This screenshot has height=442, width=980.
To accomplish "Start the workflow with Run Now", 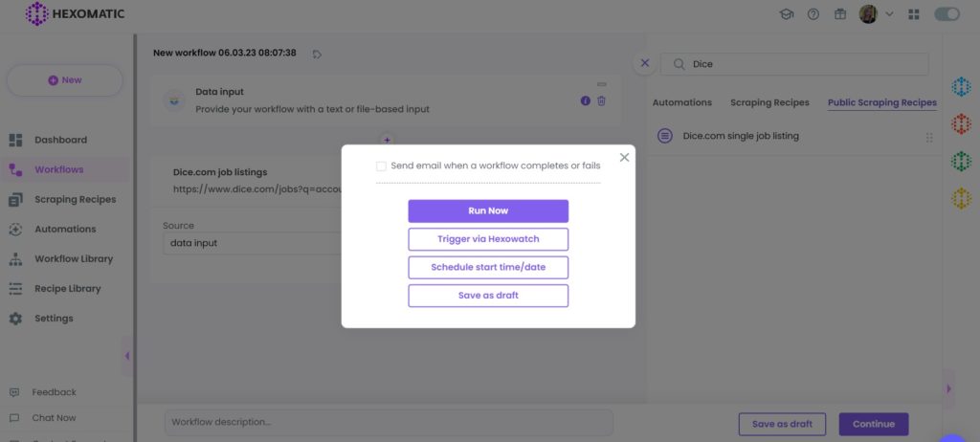I will point(488,210).
